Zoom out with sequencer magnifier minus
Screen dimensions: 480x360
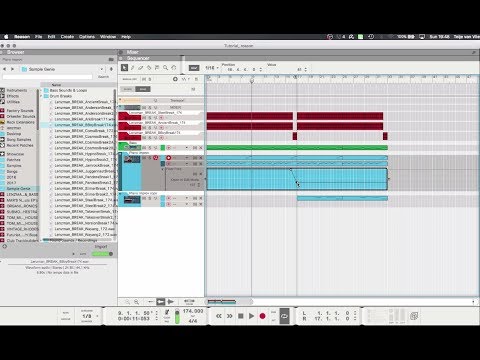pos(127,302)
